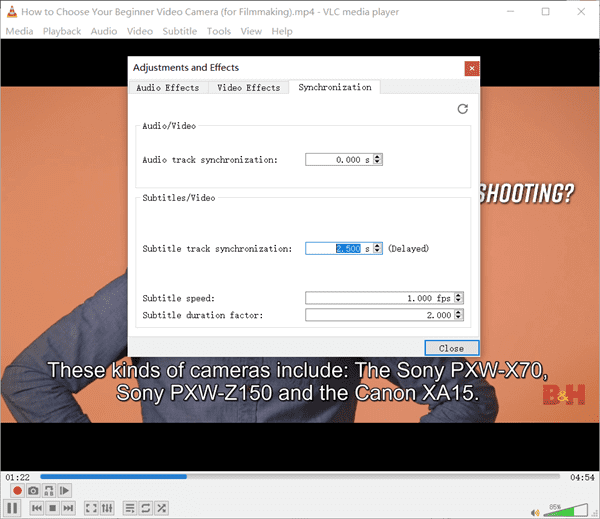
Task: Open the Playback menu
Action: 62,31
